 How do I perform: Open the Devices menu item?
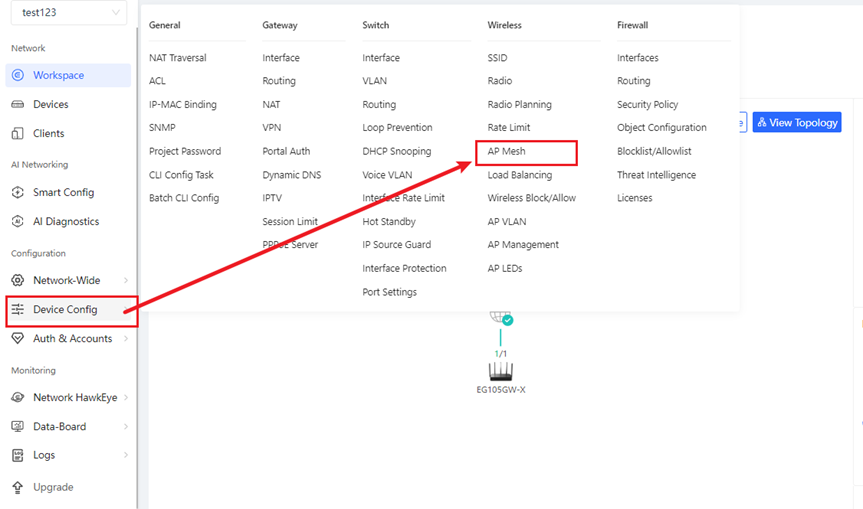click(68, 104)
